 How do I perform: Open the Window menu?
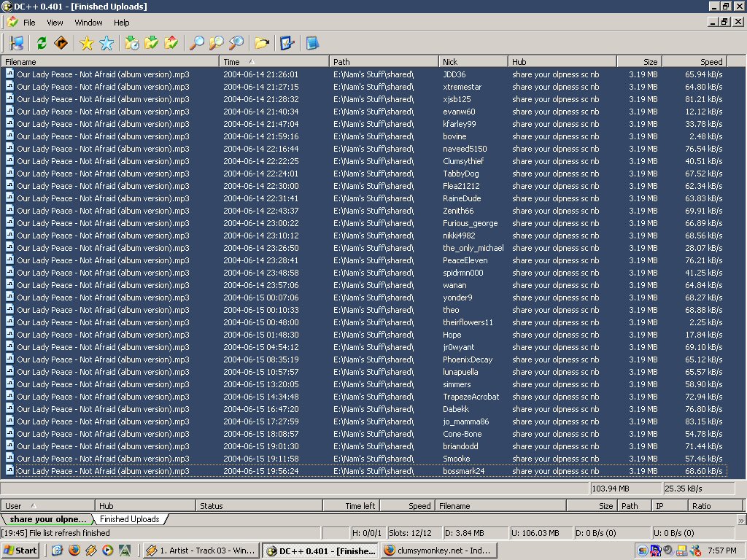click(x=88, y=23)
